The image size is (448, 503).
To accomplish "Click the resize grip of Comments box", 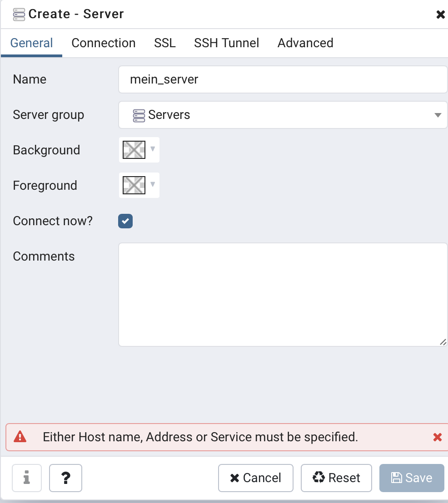I will click(443, 342).
